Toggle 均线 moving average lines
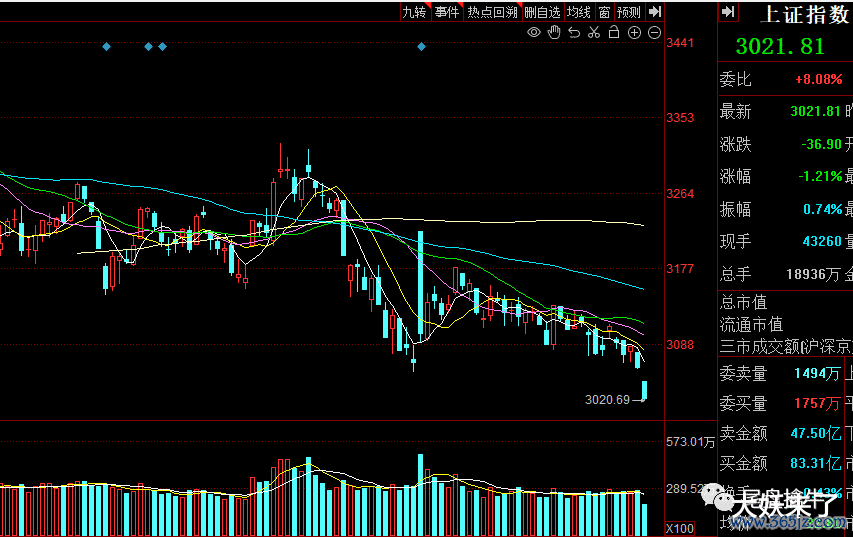 (578, 12)
